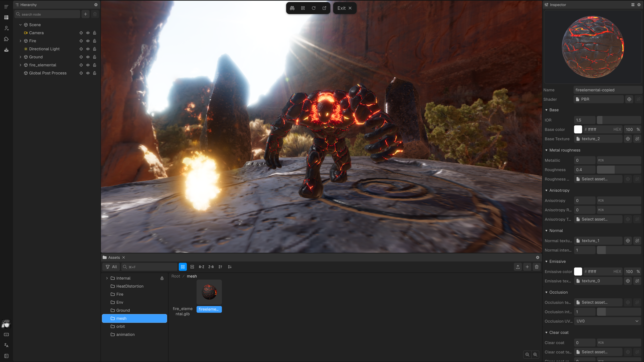The width and height of the screenshot is (644, 362).
Task: Open the QR code preview icon
Action: coord(303,8)
